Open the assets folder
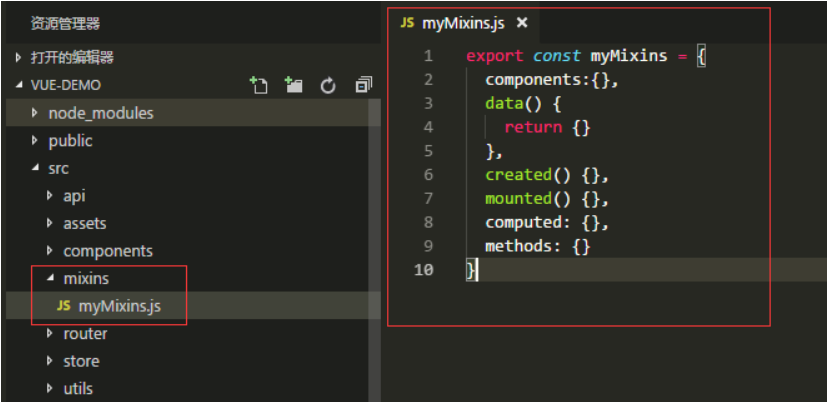 pyautogui.click(x=84, y=223)
